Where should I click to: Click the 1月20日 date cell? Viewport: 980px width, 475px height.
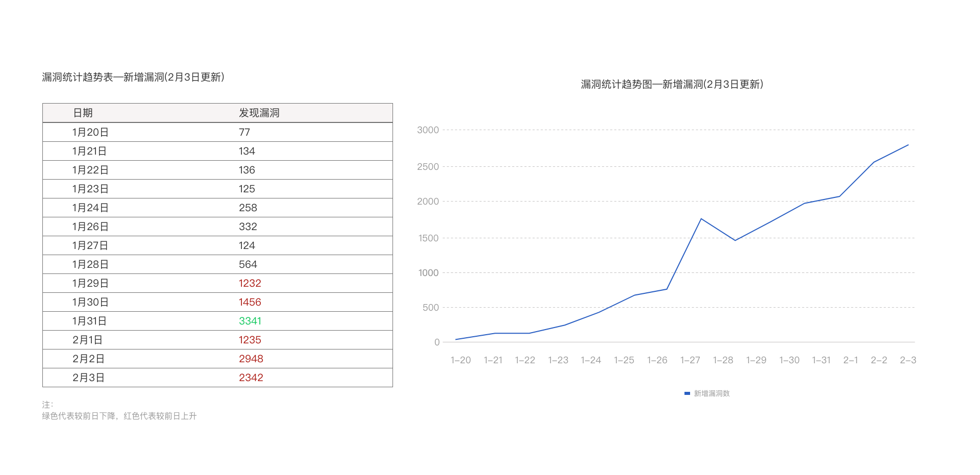pos(90,132)
